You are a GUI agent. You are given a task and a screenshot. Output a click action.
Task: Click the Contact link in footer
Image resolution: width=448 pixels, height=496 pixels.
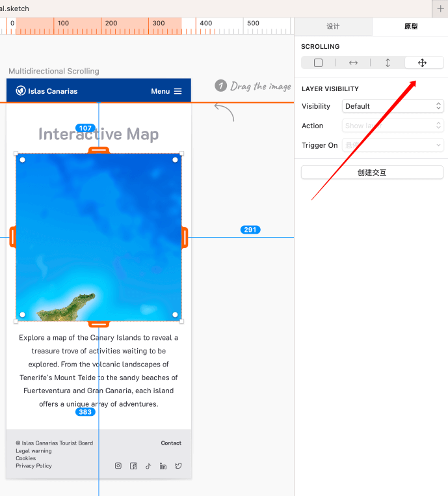[x=171, y=443]
